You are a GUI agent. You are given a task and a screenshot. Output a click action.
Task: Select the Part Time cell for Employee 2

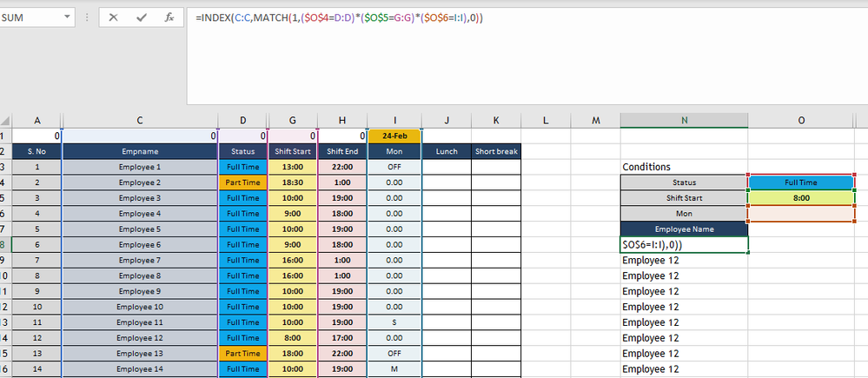tap(243, 182)
